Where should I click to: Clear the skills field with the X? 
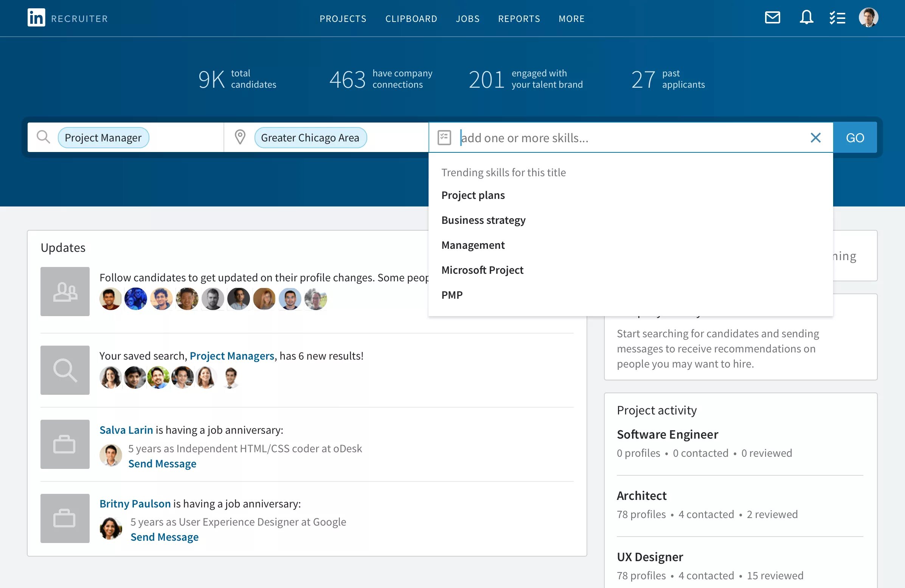(816, 138)
